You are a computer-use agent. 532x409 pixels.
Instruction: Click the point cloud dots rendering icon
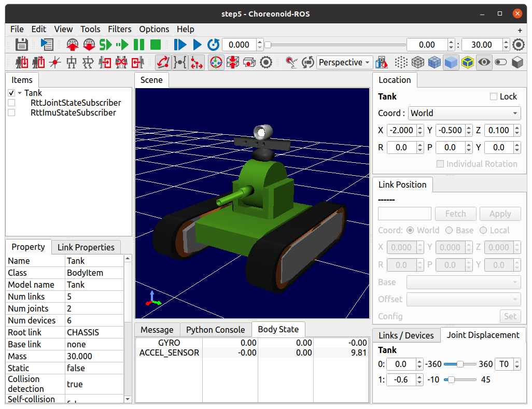coord(401,63)
